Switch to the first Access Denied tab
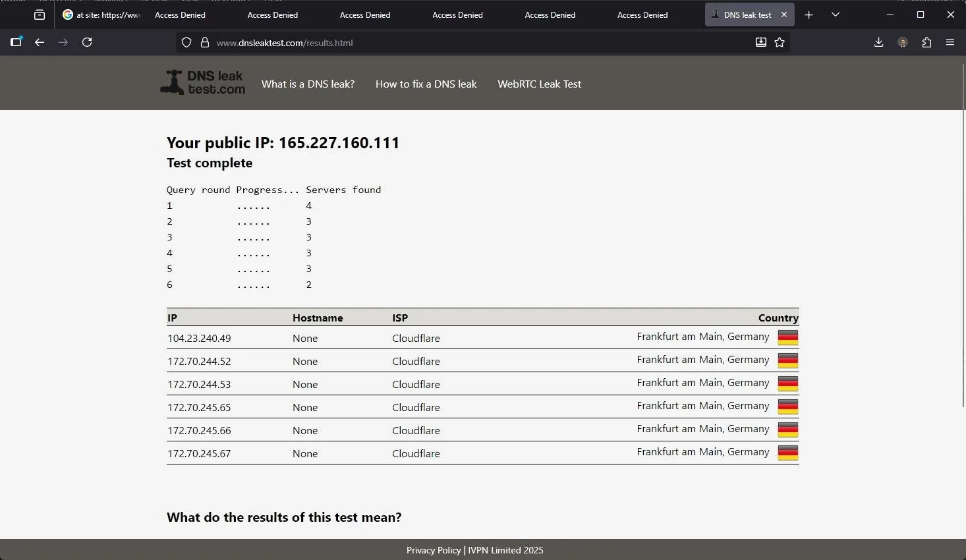Screen dimensions: 966x560 180,14
